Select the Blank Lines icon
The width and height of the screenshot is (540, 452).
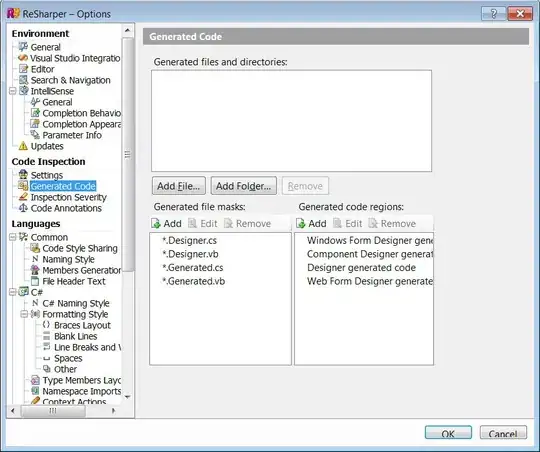[46, 336]
